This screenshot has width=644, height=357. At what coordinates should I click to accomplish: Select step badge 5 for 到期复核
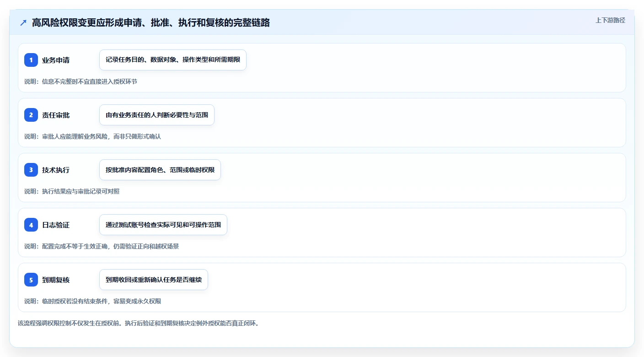31,280
